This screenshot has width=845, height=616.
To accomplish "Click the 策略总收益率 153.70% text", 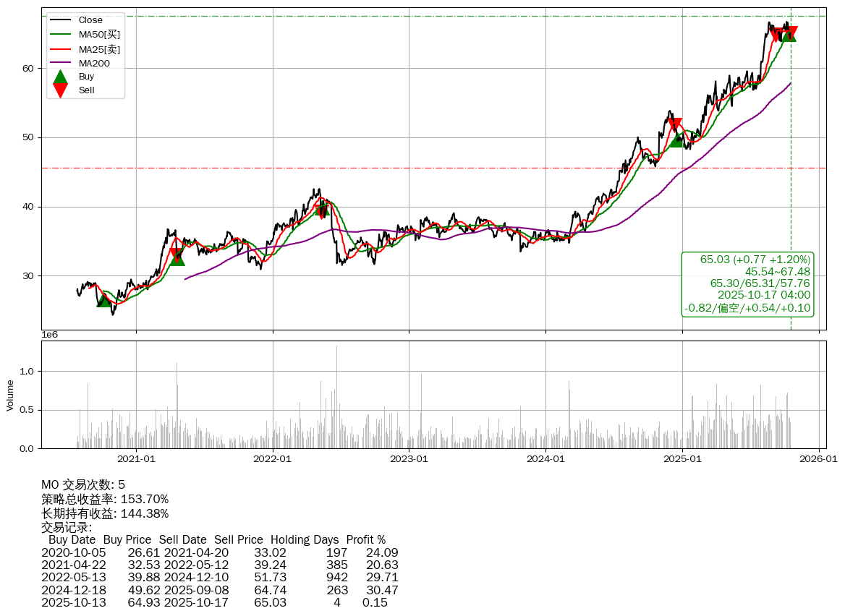I will click(x=105, y=499).
